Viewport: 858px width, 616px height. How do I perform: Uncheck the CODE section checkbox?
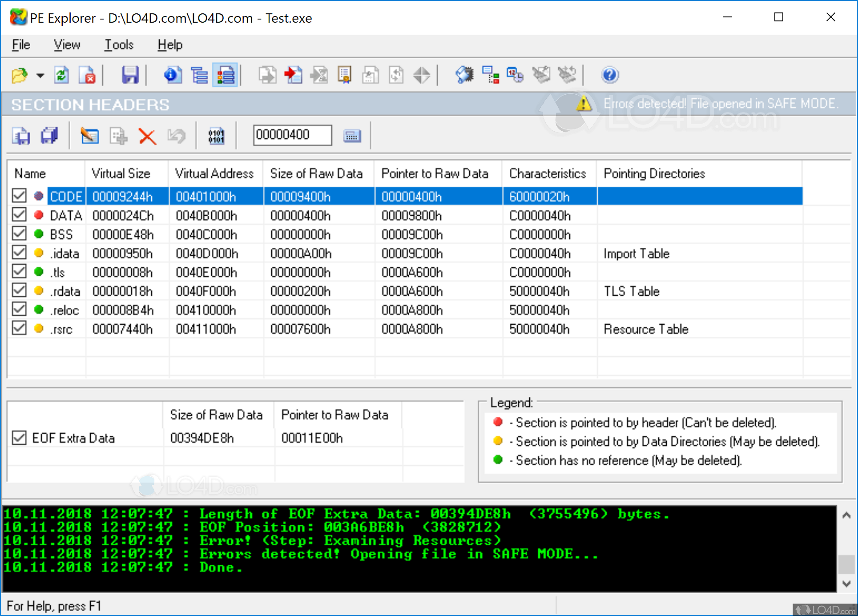pyautogui.click(x=19, y=196)
